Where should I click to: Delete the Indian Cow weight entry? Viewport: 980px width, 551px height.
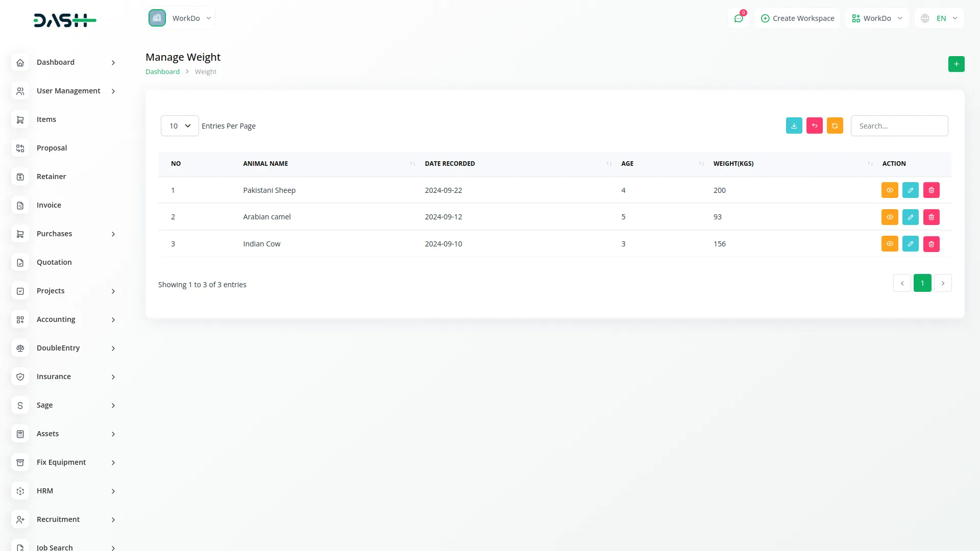tap(931, 244)
